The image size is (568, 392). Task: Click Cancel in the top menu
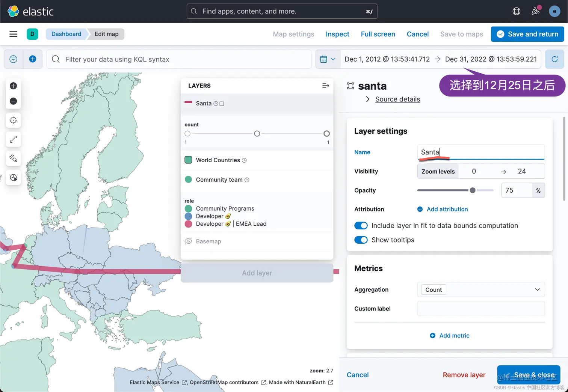pos(418,34)
